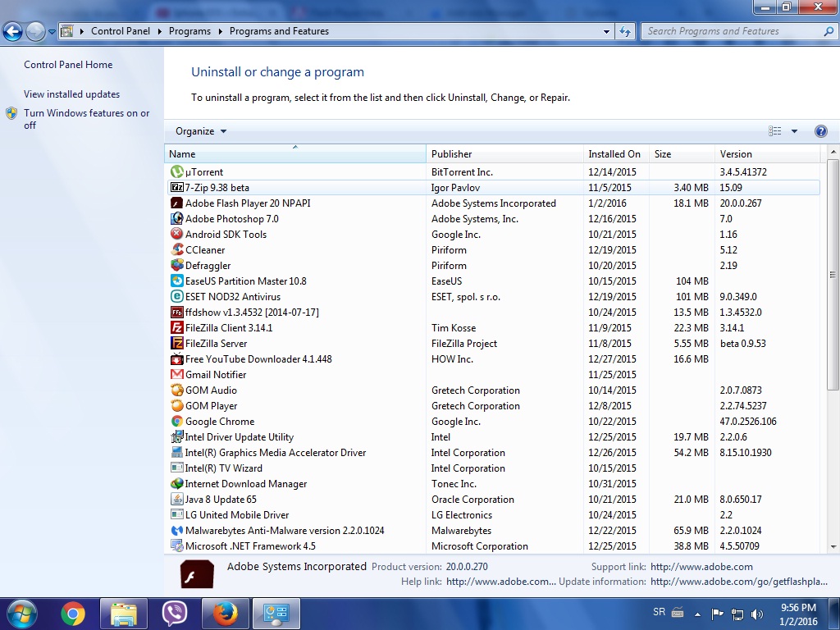Open Windows Explorer from the taskbar
Viewport: 840px width, 630px height.
click(x=123, y=614)
